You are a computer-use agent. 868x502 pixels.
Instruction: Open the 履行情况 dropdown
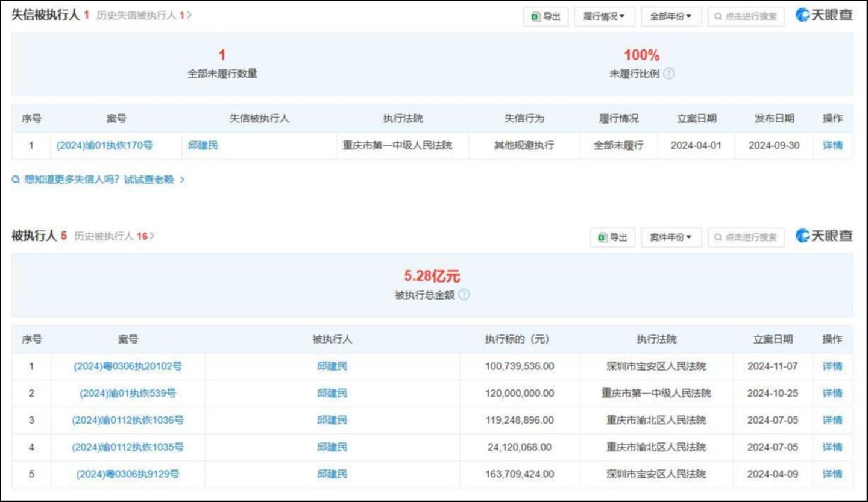click(604, 16)
